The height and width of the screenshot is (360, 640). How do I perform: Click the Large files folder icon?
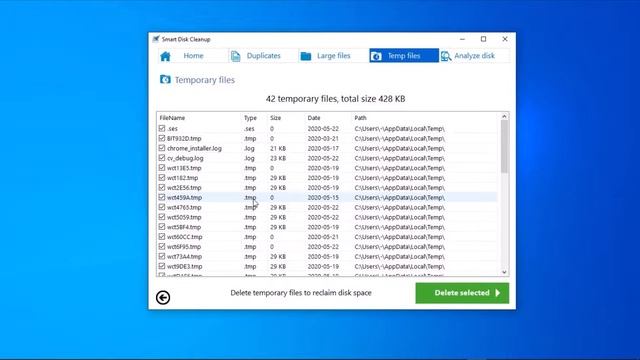[x=306, y=56]
